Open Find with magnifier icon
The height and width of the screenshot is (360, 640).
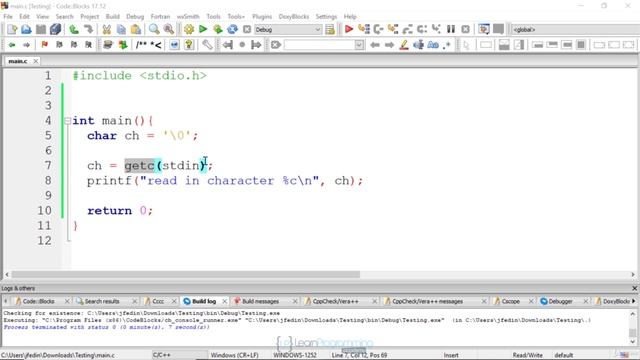[x=154, y=29]
